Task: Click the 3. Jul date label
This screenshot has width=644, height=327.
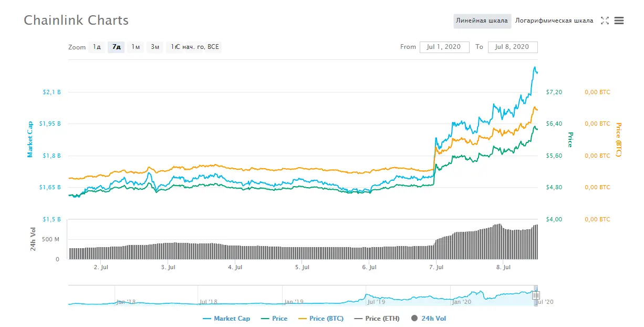Action: tap(168, 267)
